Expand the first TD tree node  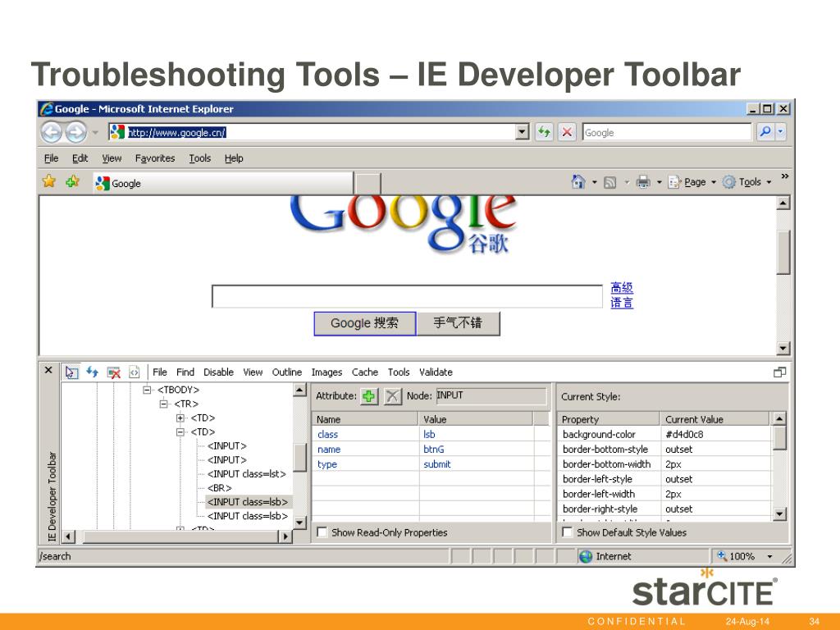(x=180, y=418)
